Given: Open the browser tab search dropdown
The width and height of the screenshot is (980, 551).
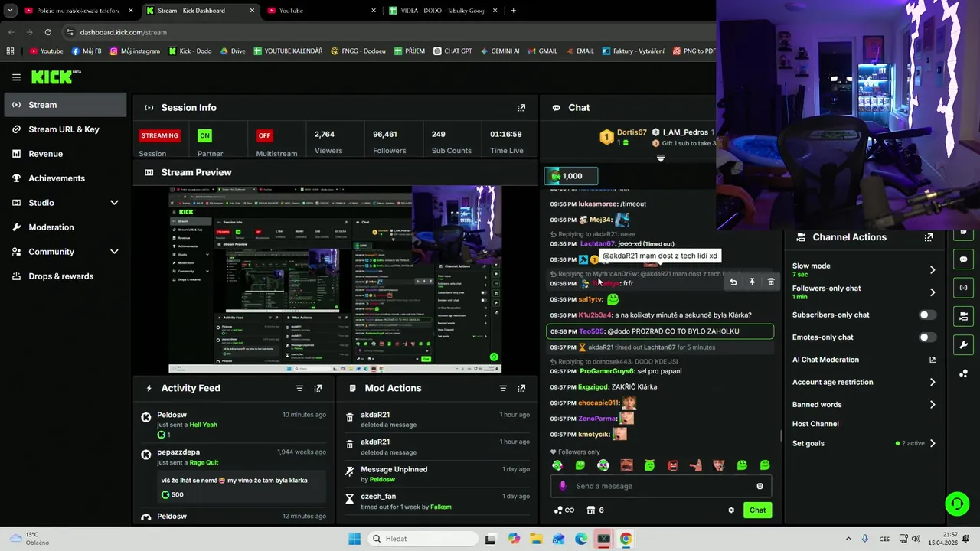Looking at the screenshot, I should point(10,11).
